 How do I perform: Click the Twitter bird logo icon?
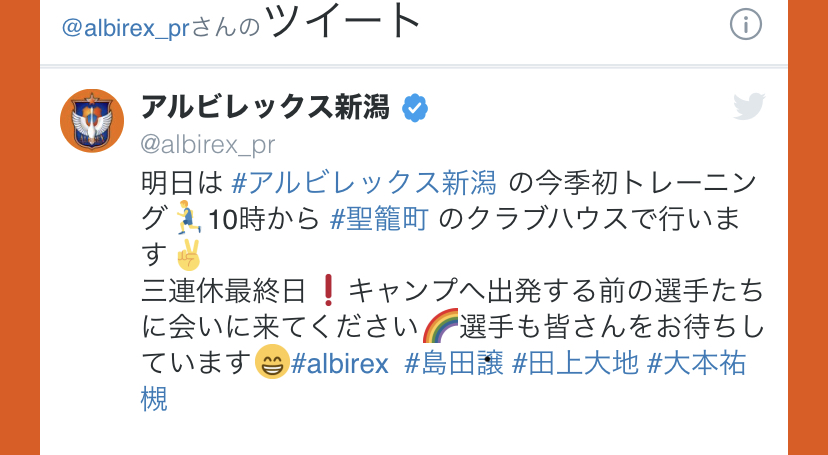749,107
